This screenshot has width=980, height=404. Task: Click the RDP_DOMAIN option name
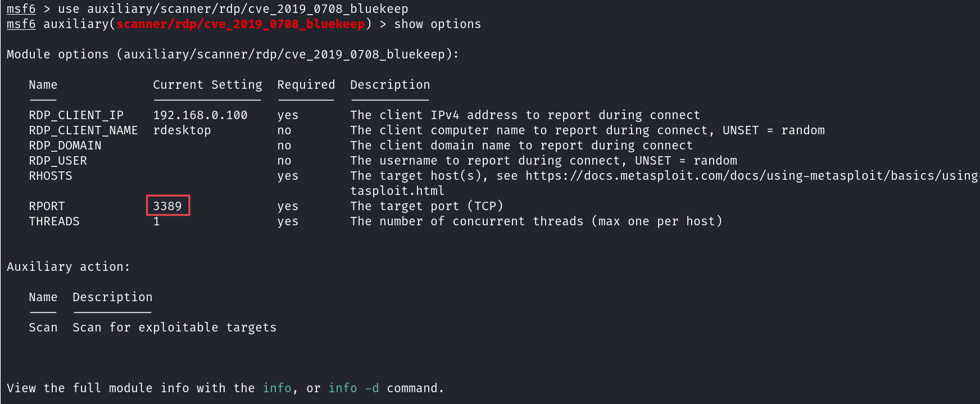[x=65, y=146]
